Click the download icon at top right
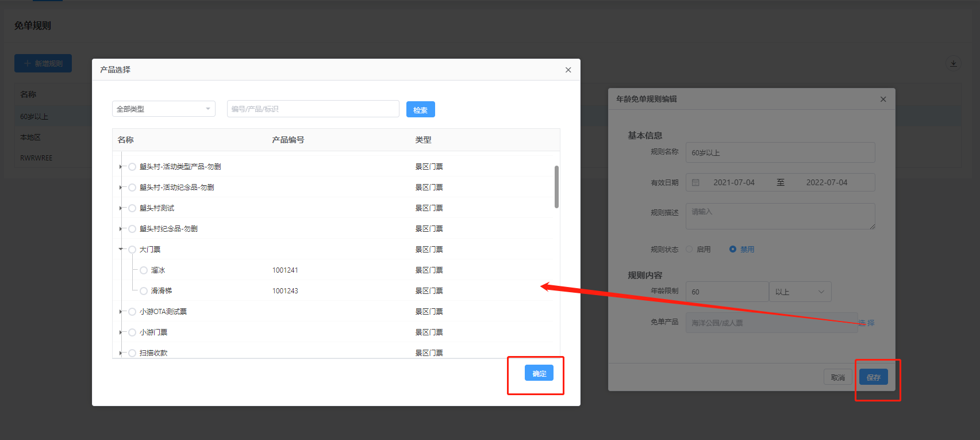This screenshot has height=440, width=980. click(x=954, y=64)
